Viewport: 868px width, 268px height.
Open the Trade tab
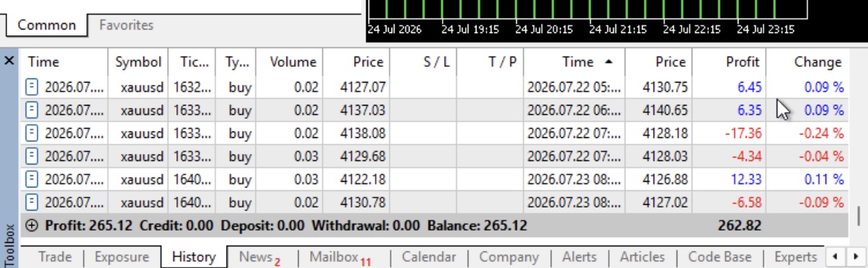tap(55, 257)
